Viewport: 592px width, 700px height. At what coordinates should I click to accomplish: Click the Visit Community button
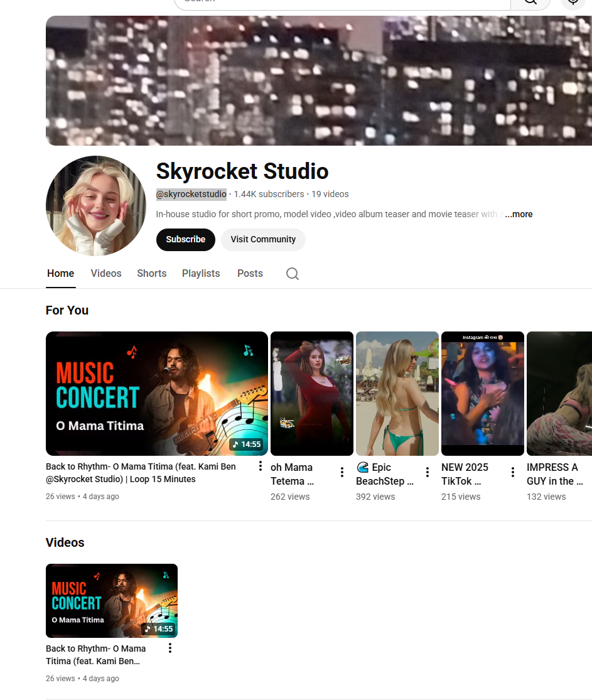coord(263,240)
